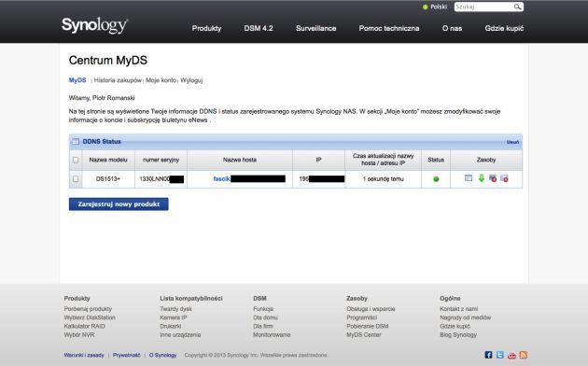Image resolution: width=588 pixels, height=366 pixels.
Task: Open footer link Obsługa i wsparcie
Action: 371,309
